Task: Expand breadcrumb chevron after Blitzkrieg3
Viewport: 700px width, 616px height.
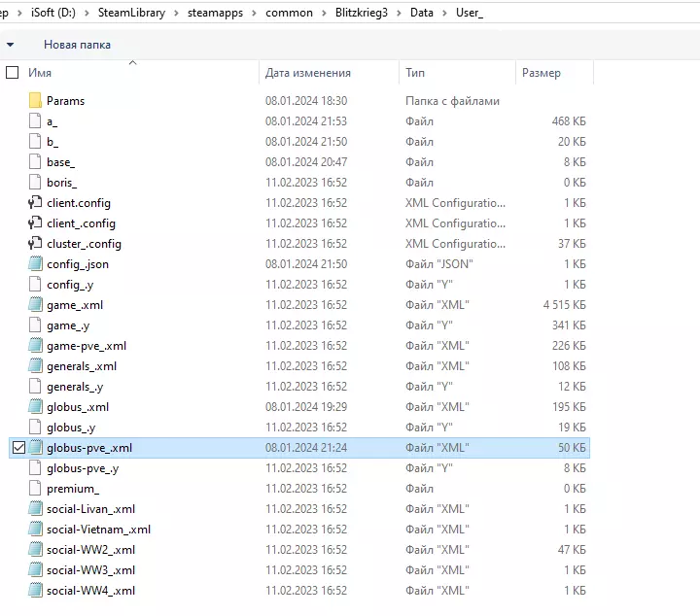Action: coord(400,13)
